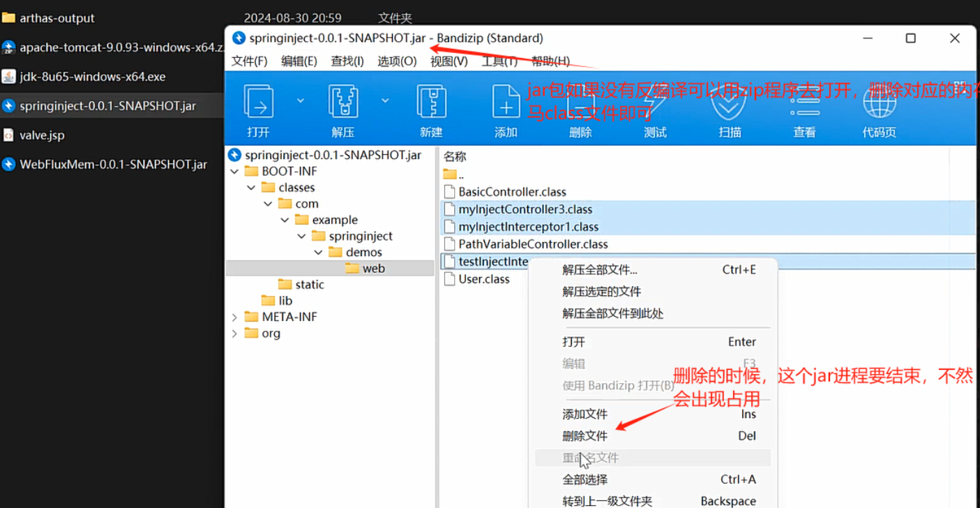Choose 添加文件 in the context menu
Viewport: 980px width, 508px height.
(x=585, y=414)
